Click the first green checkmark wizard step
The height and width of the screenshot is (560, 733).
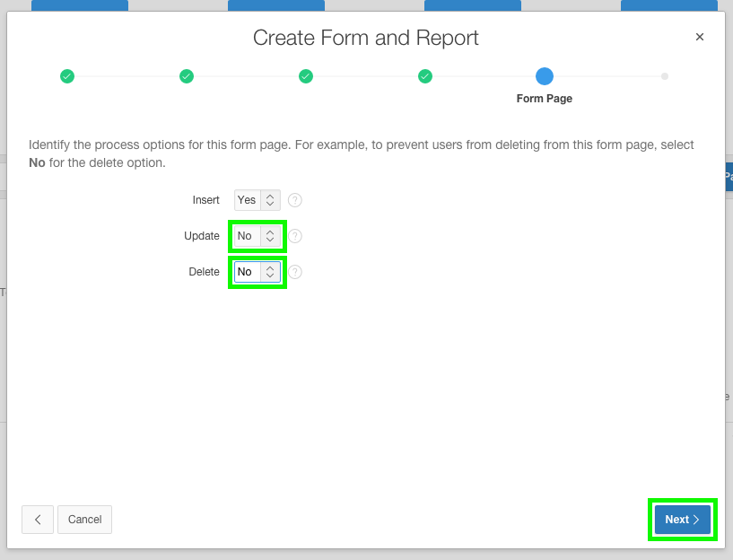point(67,76)
